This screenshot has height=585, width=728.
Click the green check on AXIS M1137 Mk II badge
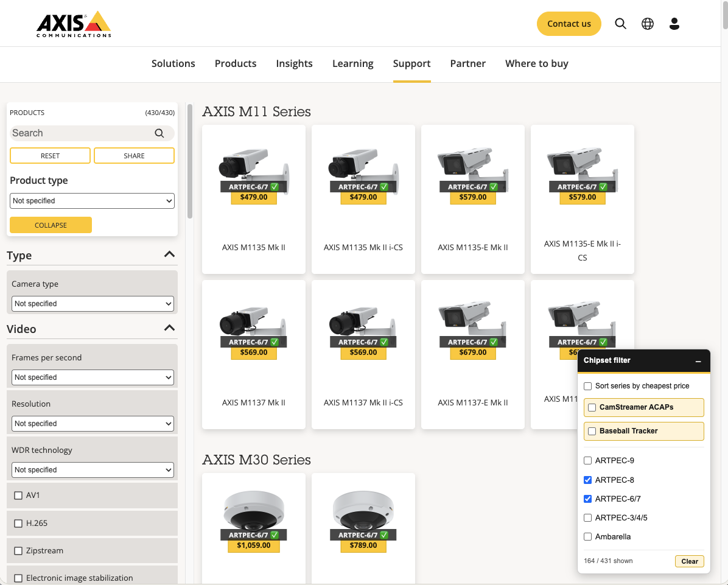coord(275,342)
